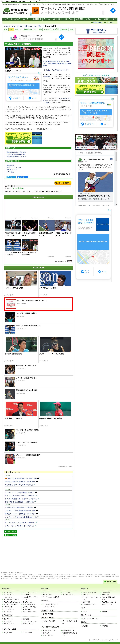The height and width of the screenshot is (644, 120).
Task: Open the YouTube Uchiyama video thumbnail
Action: tap(23, 57)
